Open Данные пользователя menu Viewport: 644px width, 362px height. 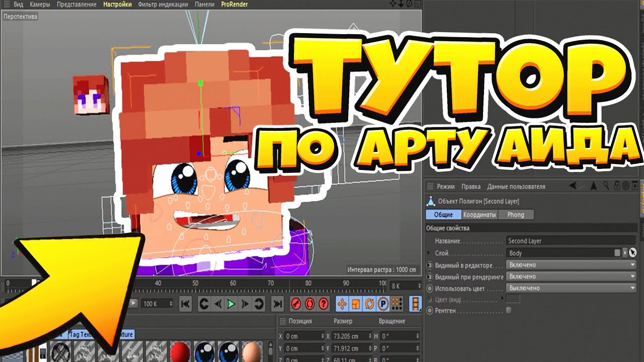516,187
